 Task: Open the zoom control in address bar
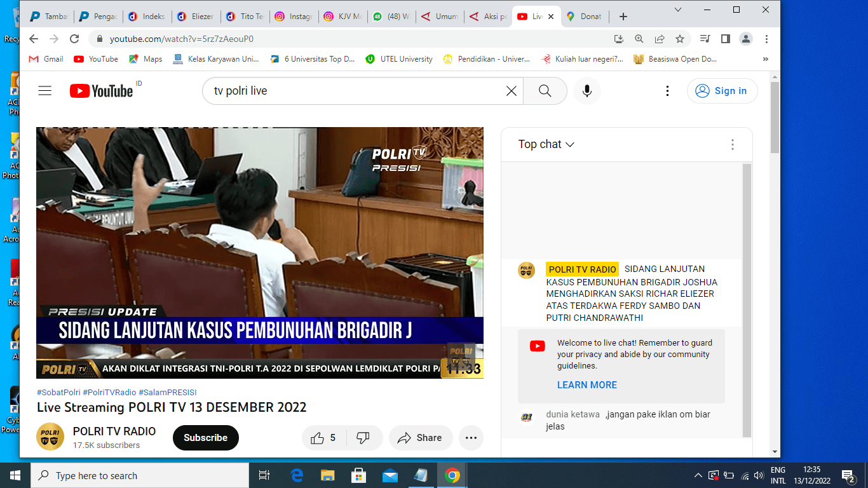pos(639,39)
